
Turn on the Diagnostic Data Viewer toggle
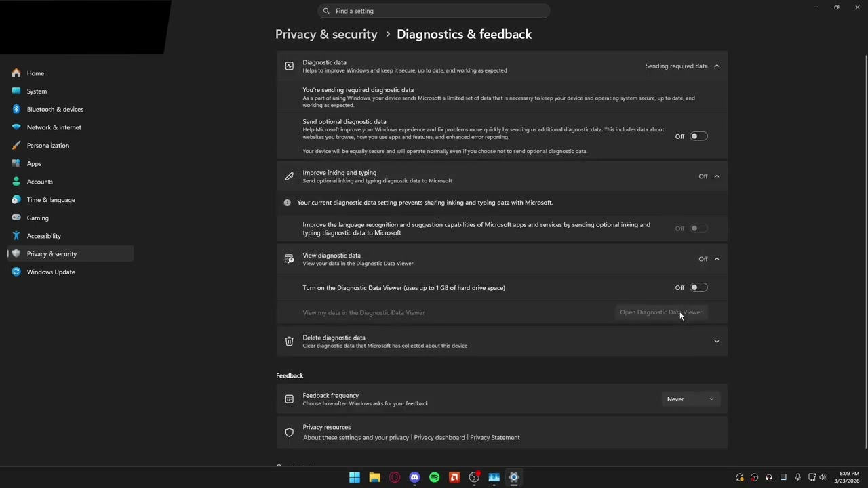[698, 288]
